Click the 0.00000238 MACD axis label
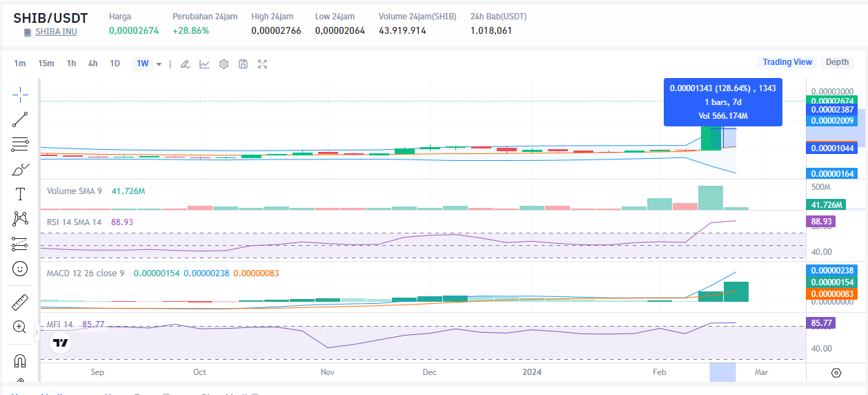The image size is (868, 395). tap(832, 271)
